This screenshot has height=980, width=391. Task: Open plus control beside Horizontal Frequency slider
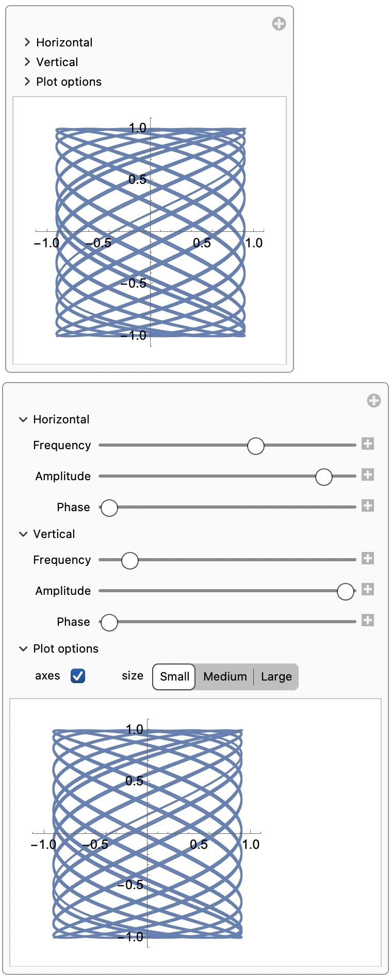coord(368,444)
